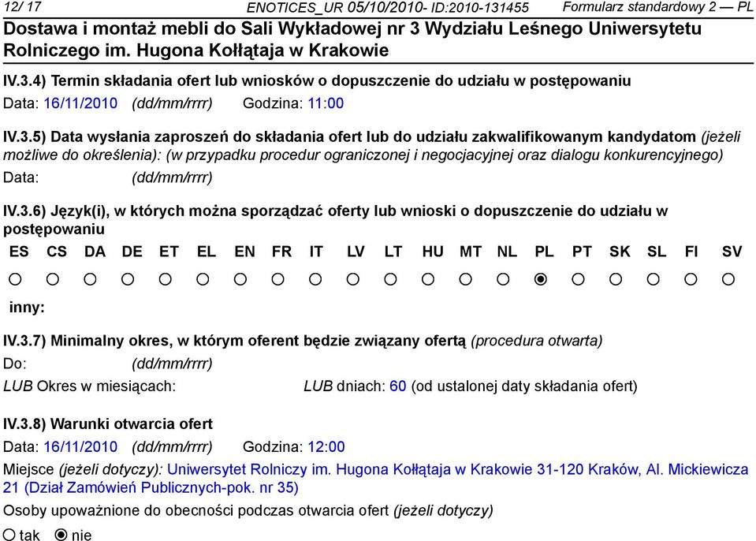Click the value 60 days

click(398, 386)
